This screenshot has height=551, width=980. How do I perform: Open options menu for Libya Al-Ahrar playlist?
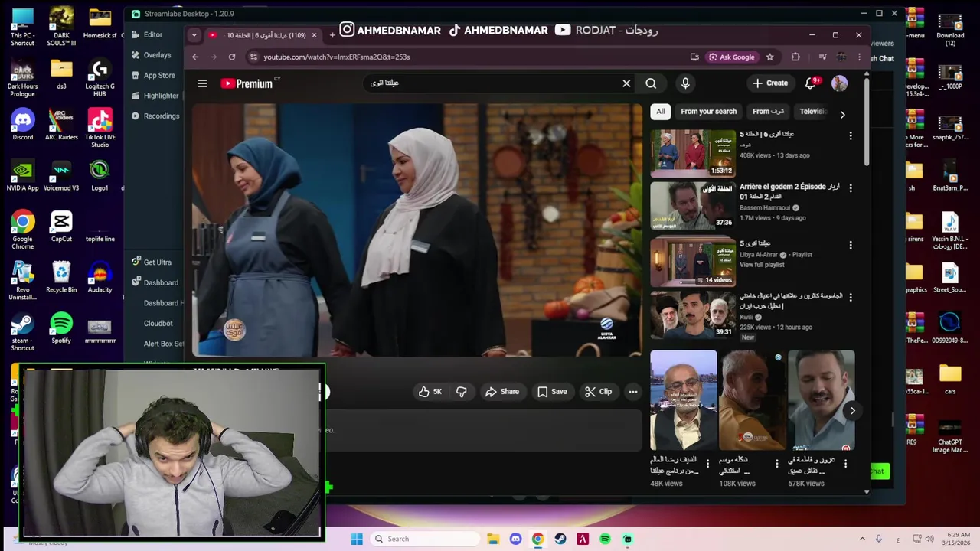click(850, 246)
